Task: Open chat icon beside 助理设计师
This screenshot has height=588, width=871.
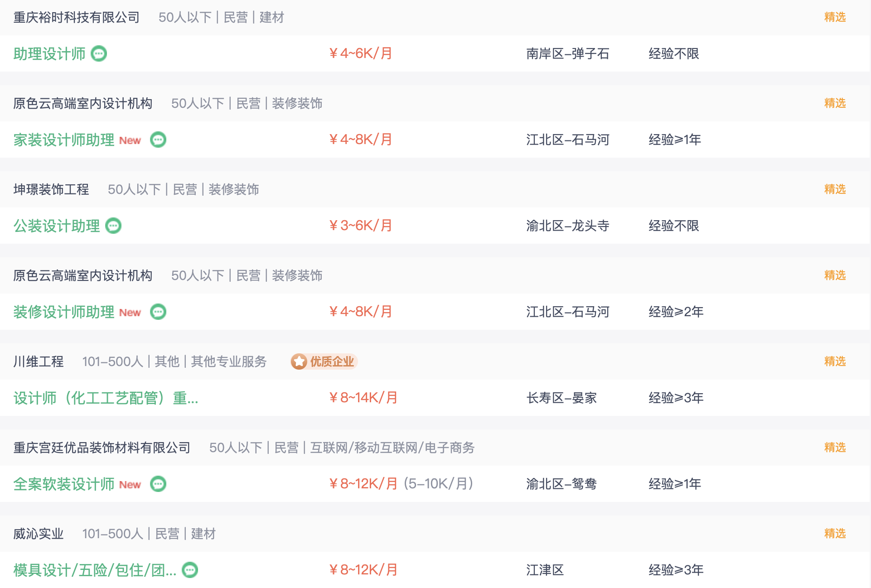Action: [x=99, y=53]
